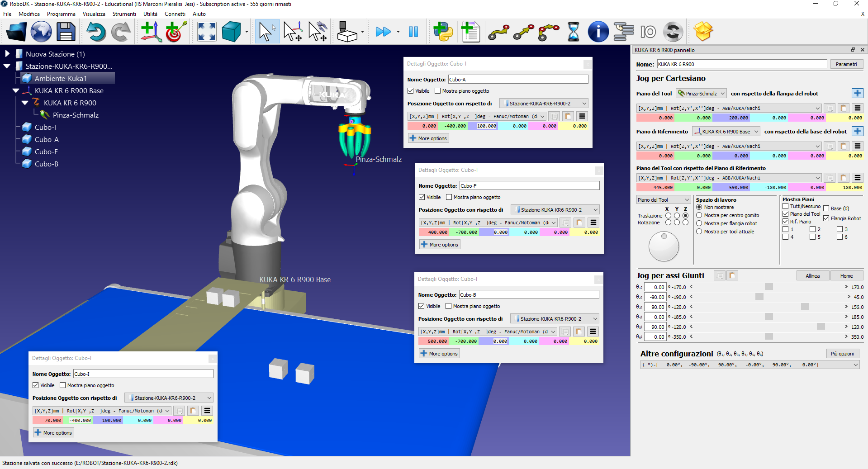Open the Altre configurazioni joint dropdown
The width and height of the screenshot is (868, 469).
click(x=749, y=365)
